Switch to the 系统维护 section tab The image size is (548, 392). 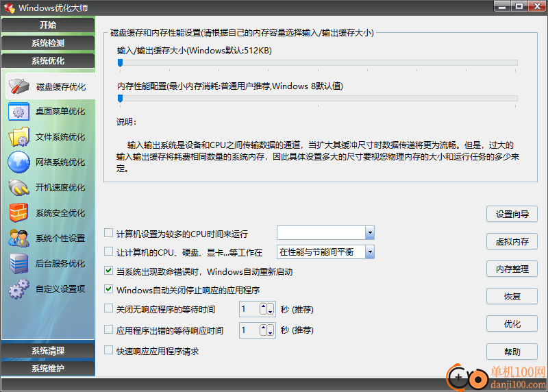point(48,368)
